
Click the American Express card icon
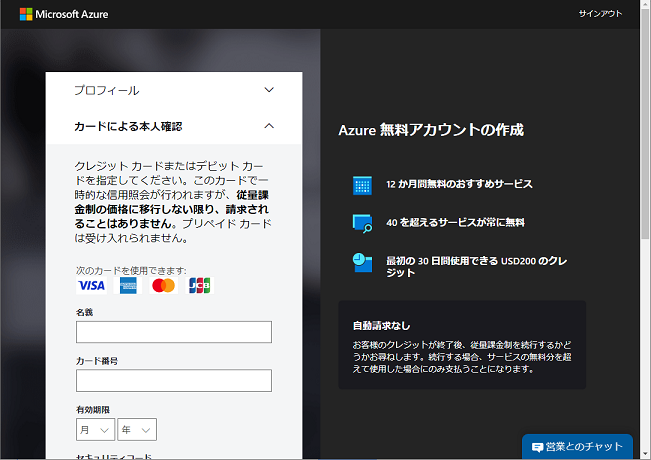click(x=128, y=286)
